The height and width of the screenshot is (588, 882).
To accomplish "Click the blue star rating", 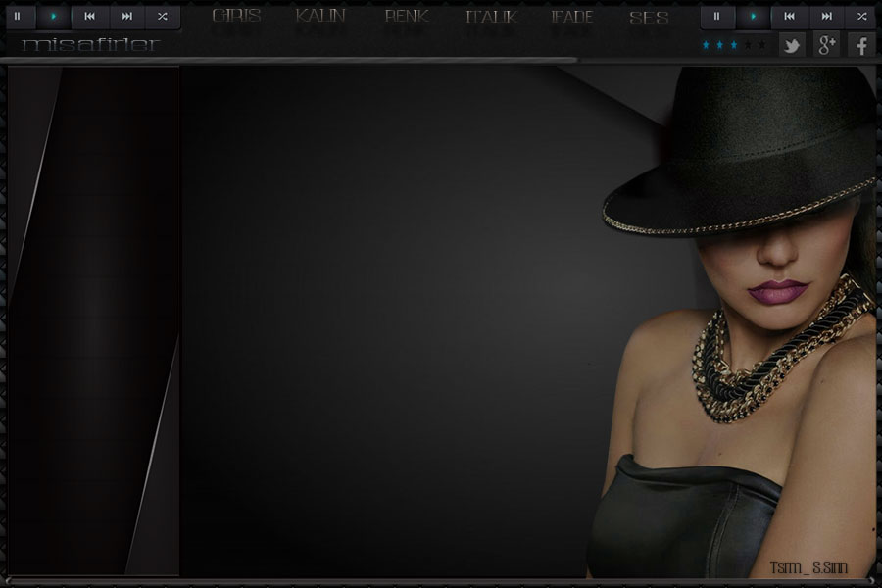I will [x=720, y=45].
